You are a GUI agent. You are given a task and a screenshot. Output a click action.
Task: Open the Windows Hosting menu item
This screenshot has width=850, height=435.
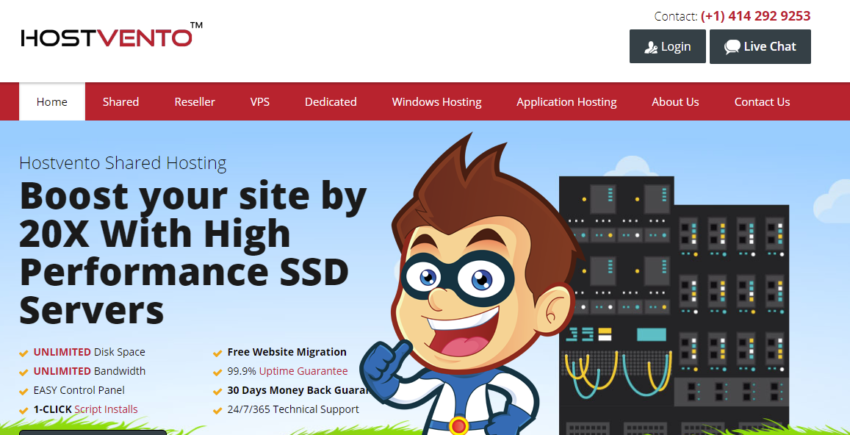click(x=436, y=102)
